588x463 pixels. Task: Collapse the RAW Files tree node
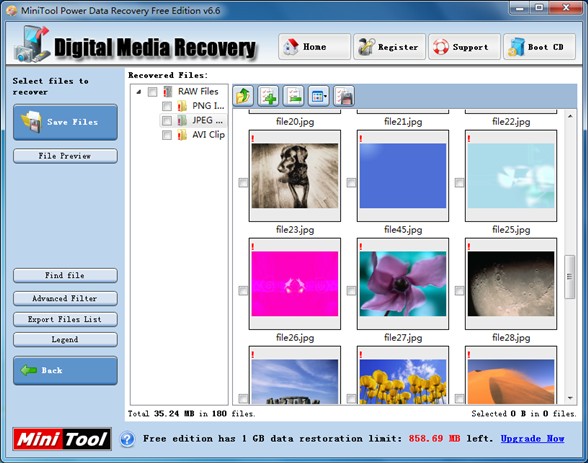139,92
